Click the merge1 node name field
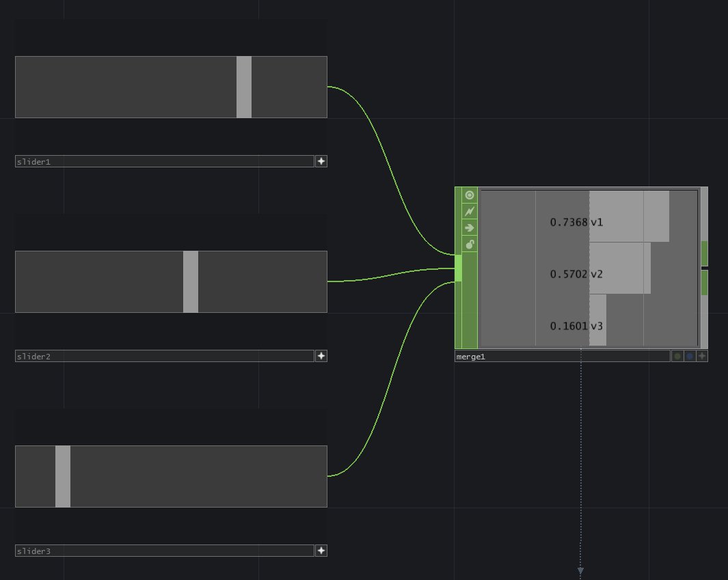The width and height of the screenshot is (728, 580). coord(562,356)
